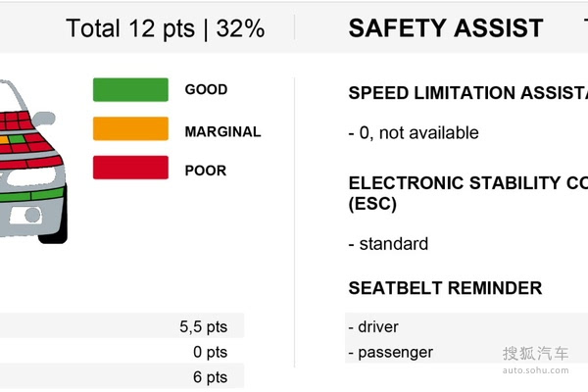The width and height of the screenshot is (588, 392).
Task: Select the seatbelt reminder passenger row
Action: [390, 352]
